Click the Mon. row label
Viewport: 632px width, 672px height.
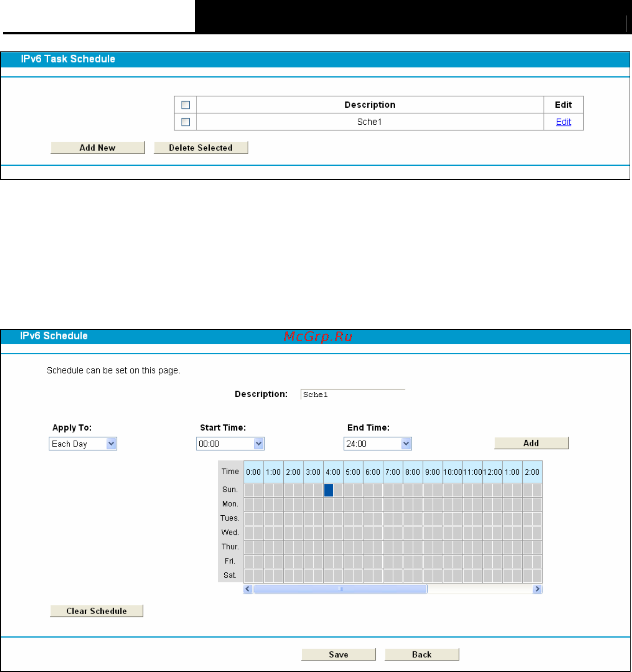tap(230, 504)
